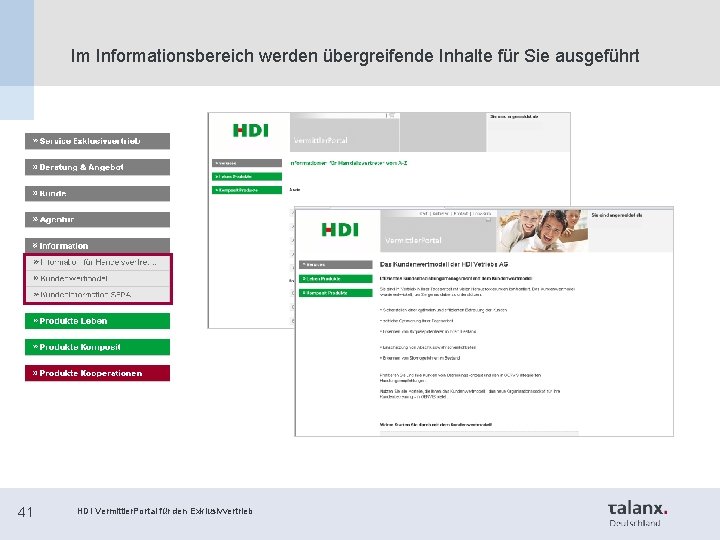Click the gray nav button in back portal window
The image size is (720, 540).
[x=247, y=163]
